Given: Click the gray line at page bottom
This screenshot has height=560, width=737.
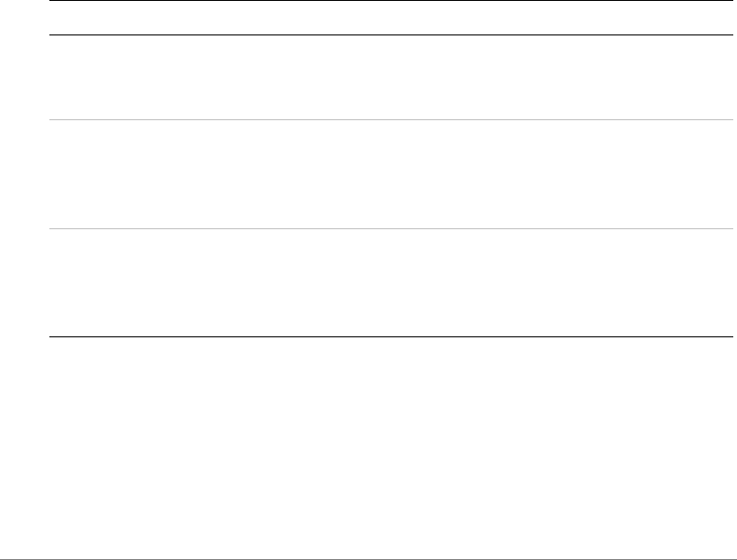Looking at the screenshot, I should coord(369,559).
